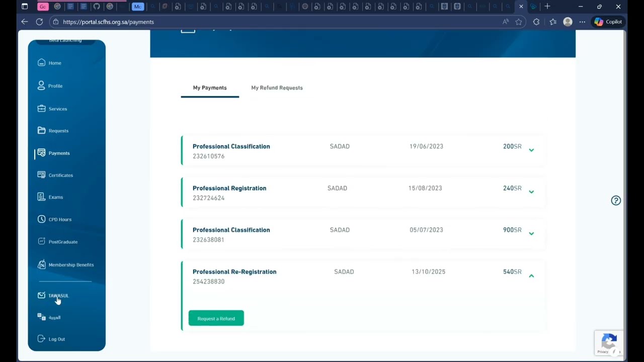Expand the 240SR Professional Registration payment
This screenshot has height=362, width=644.
coord(531,192)
